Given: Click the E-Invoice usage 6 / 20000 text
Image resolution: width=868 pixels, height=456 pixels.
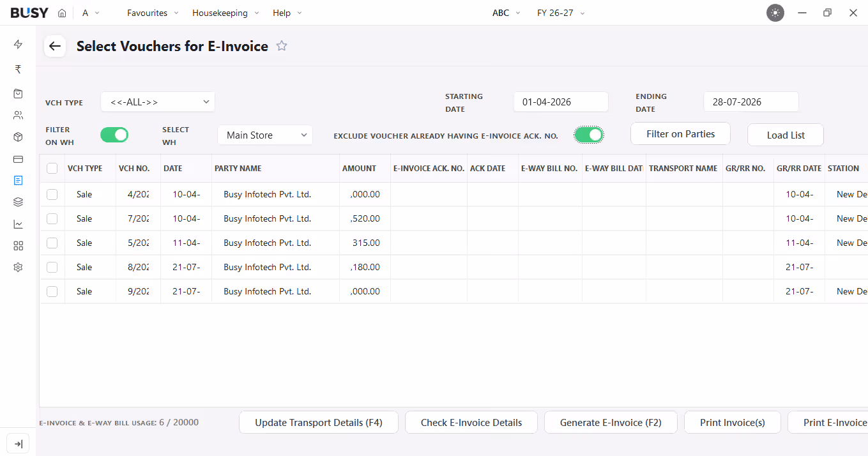Looking at the screenshot, I should 119,423.
